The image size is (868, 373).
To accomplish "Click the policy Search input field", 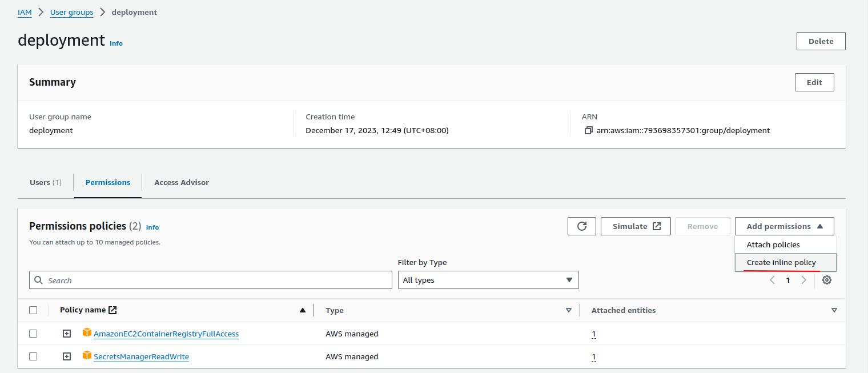I will (x=211, y=280).
